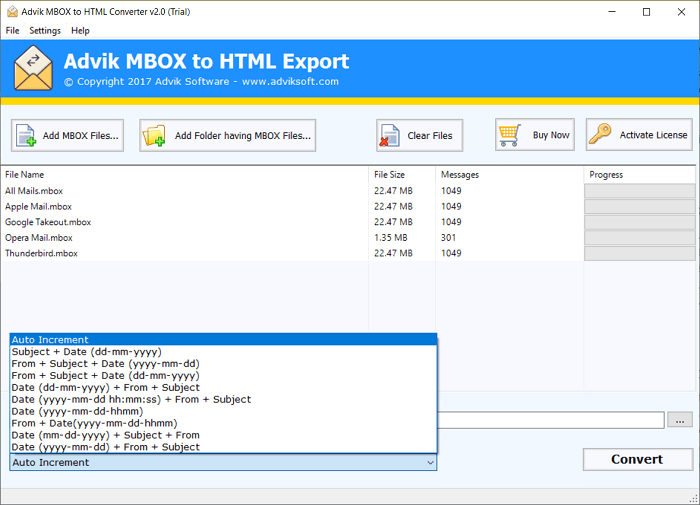
Task: Choose Date (yyyy-mm-dd) + From + Subject
Action: tap(223, 447)
